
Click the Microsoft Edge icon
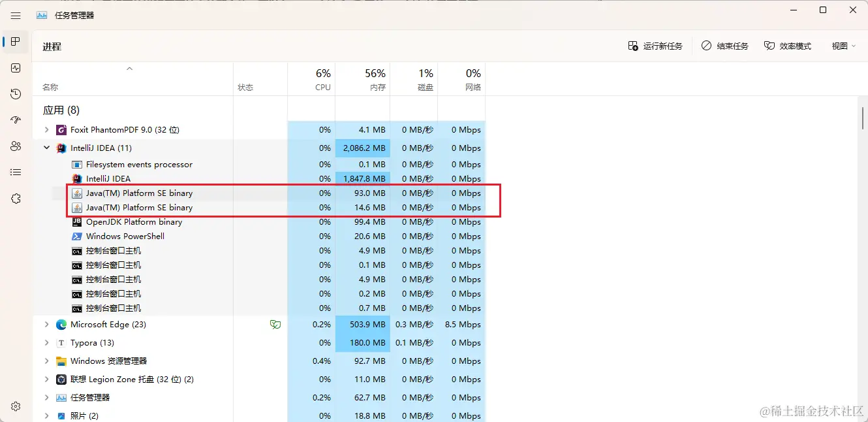(x=61, y=325)
